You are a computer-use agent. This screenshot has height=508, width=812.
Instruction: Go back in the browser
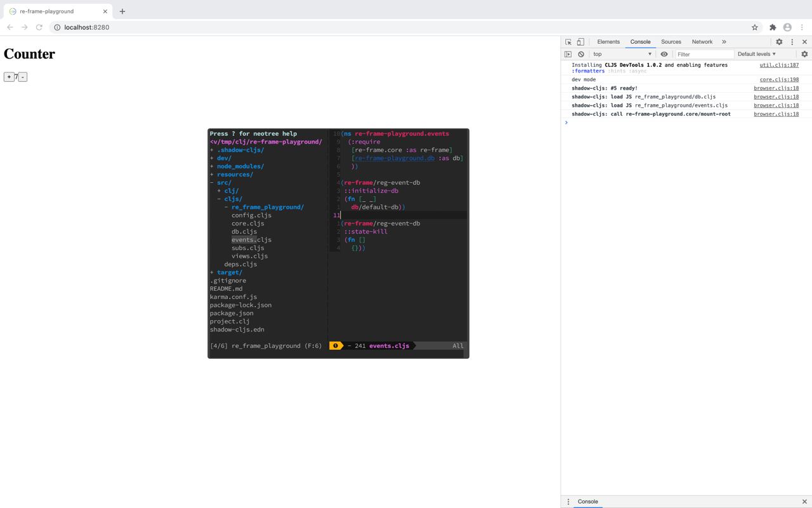pyautogui.click(x=10, y=27)
